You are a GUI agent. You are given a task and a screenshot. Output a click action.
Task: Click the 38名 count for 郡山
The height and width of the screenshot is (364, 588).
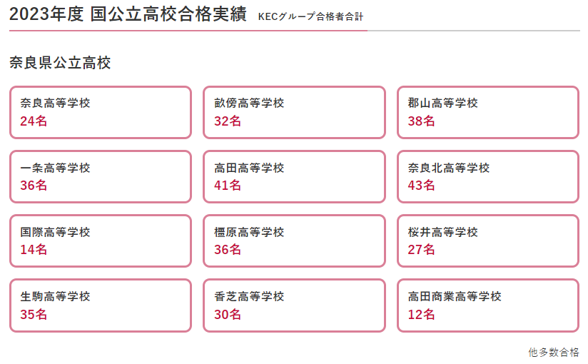pos(421,121)
